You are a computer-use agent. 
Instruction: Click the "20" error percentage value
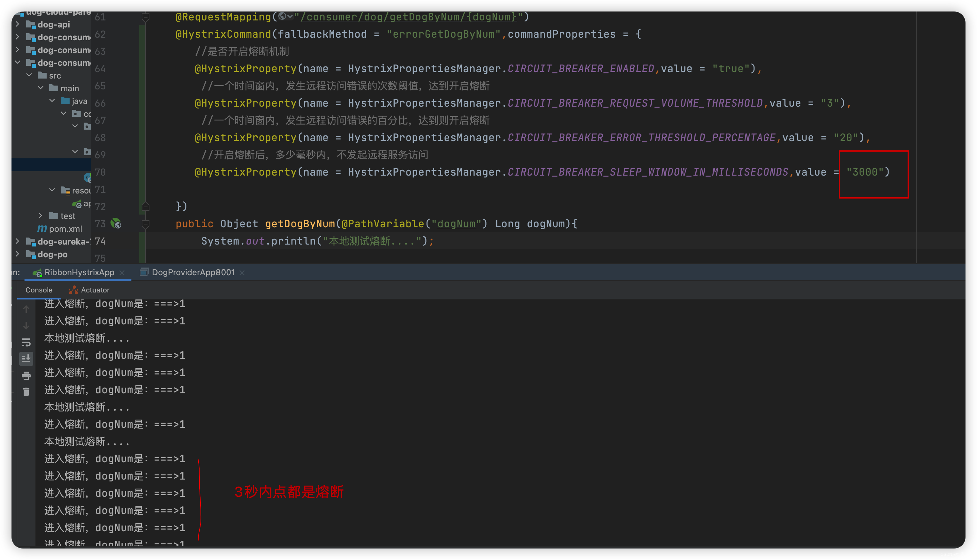[845, 138]
